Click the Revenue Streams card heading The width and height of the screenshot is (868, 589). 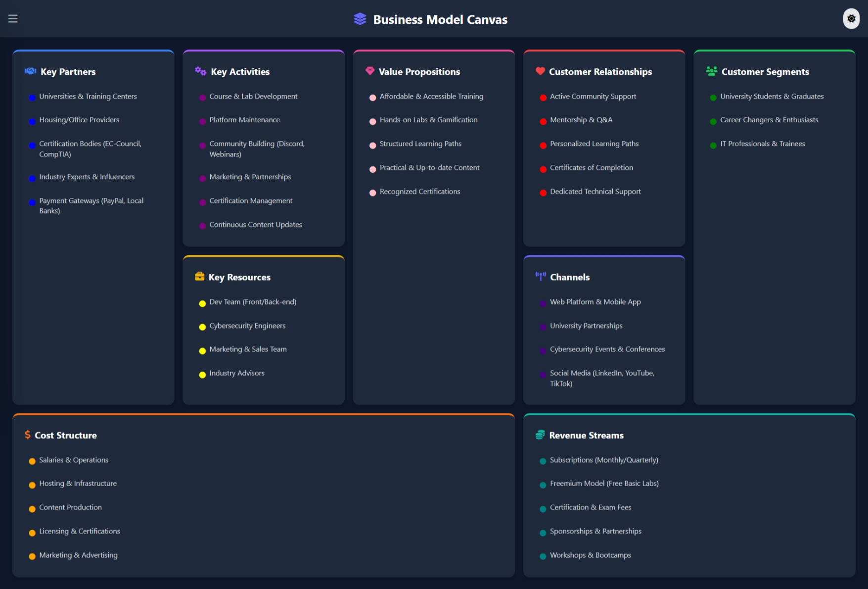tap(586, 435)
